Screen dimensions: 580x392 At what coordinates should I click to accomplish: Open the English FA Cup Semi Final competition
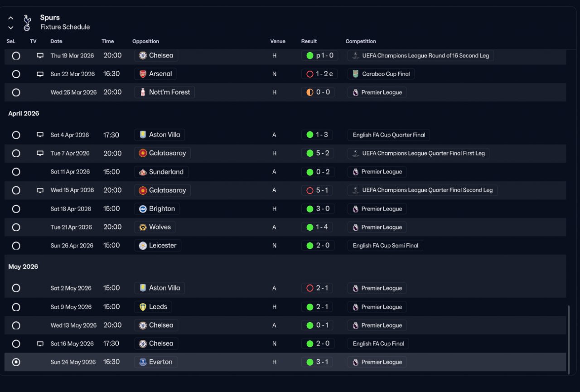tap(386, 246)
